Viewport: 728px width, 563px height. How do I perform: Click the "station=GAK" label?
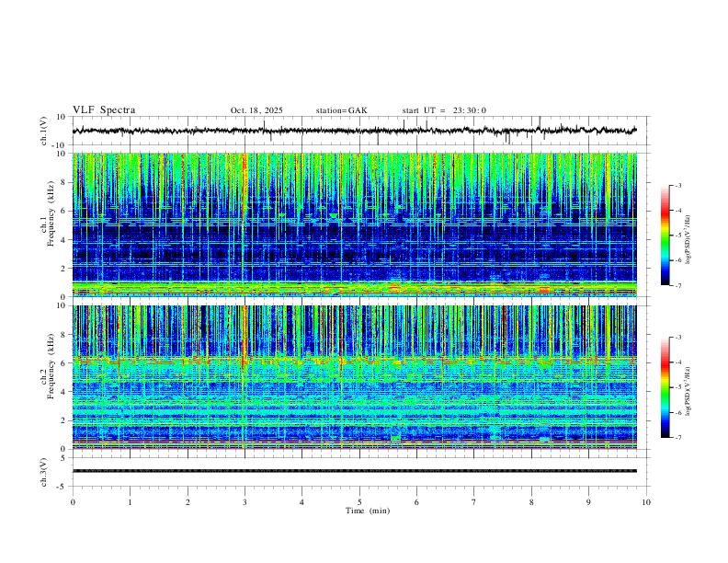click(341, 110)
